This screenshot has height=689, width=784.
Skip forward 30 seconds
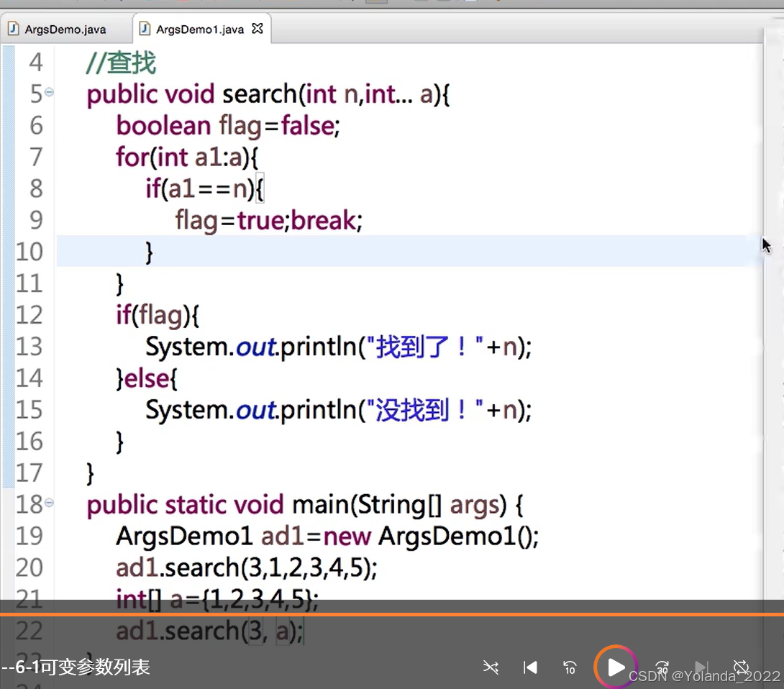coord(662,667)
